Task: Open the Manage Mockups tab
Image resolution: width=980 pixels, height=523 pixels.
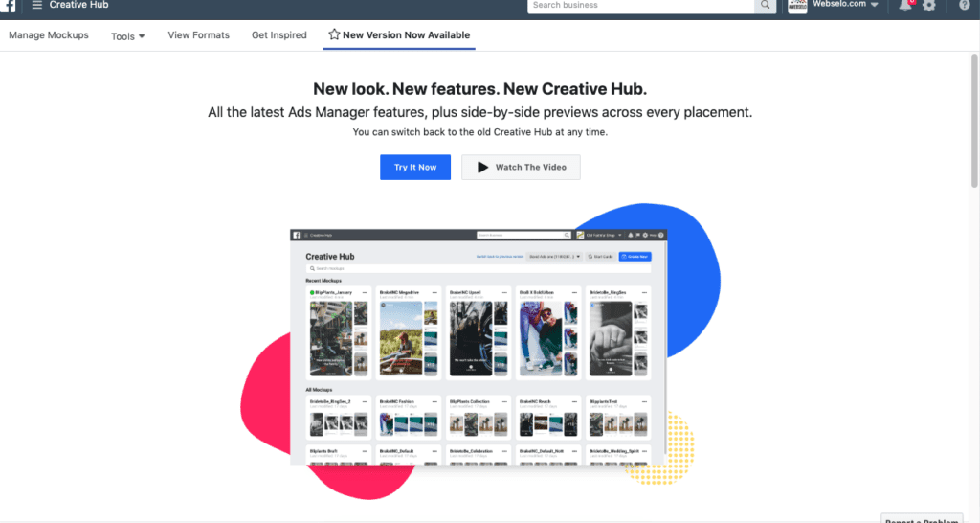Action: pyautogui.click(x=49, y=35)
